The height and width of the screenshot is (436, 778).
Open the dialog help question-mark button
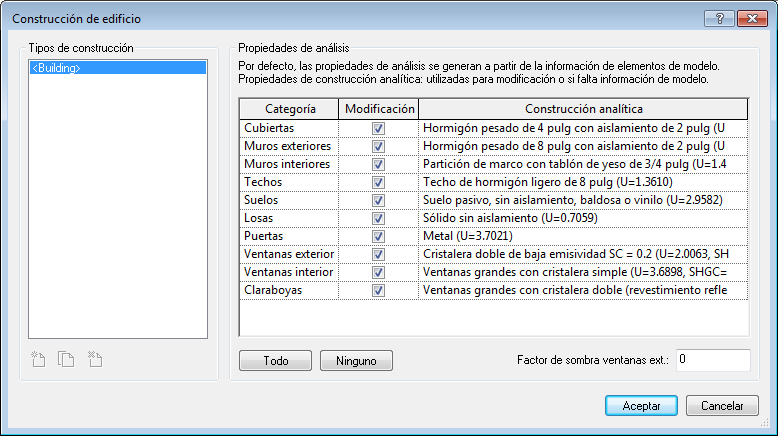(x=719, y=18)
